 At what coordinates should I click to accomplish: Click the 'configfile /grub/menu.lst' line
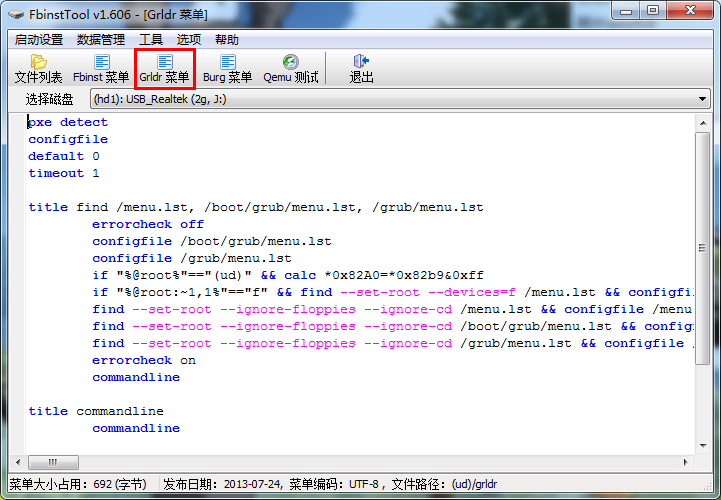coord(192,259)
